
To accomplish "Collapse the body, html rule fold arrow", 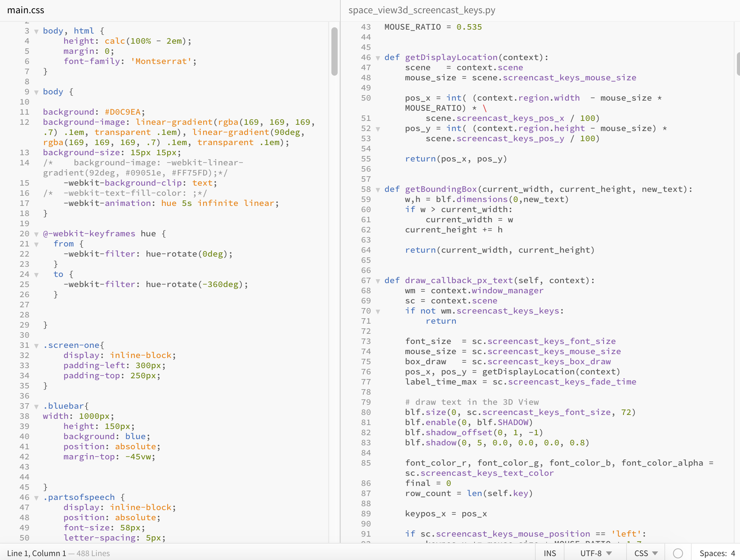I will coord(36,31).
